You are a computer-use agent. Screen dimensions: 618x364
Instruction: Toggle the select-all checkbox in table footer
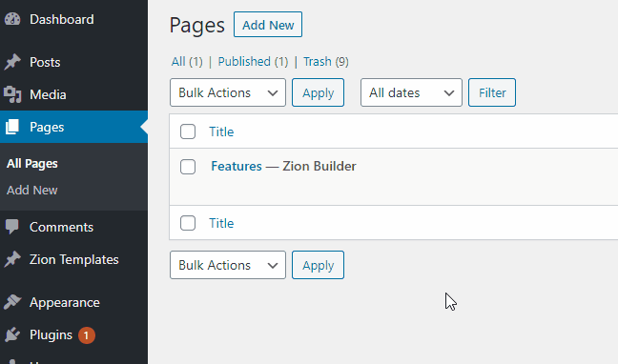point(188,223)
